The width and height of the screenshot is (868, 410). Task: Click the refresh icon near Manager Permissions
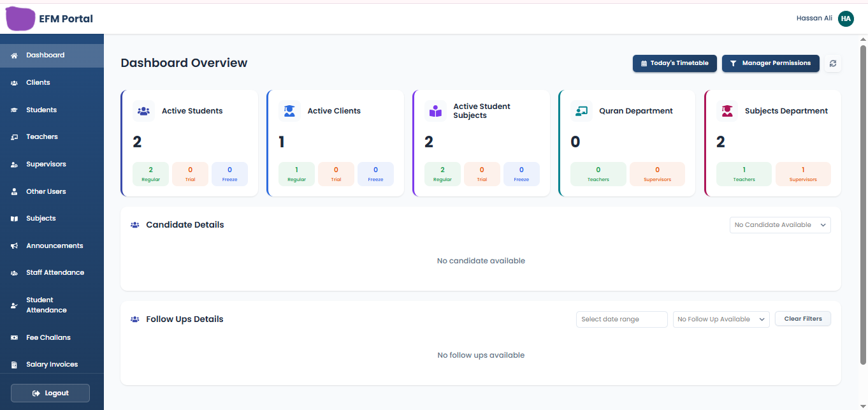click(832, 63)
